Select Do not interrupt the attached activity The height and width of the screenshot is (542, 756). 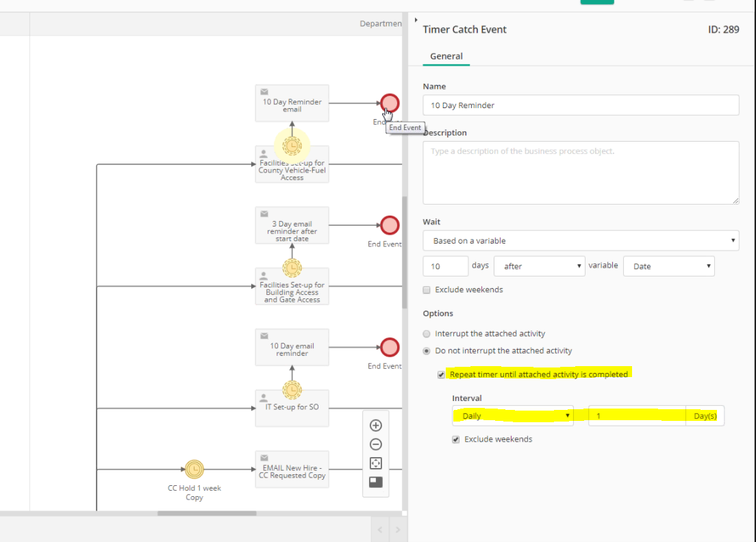[x=427, y=351]
